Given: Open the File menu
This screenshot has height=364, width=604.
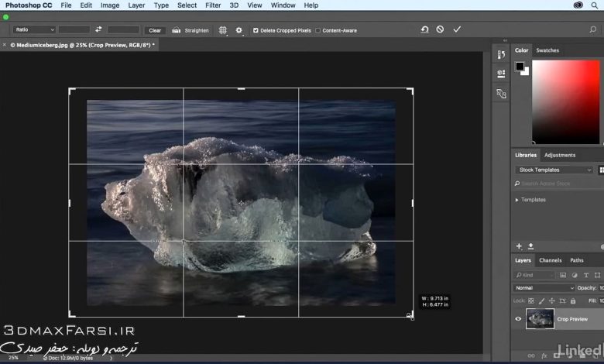Looking at the screenshot, I should coord(67,5).
